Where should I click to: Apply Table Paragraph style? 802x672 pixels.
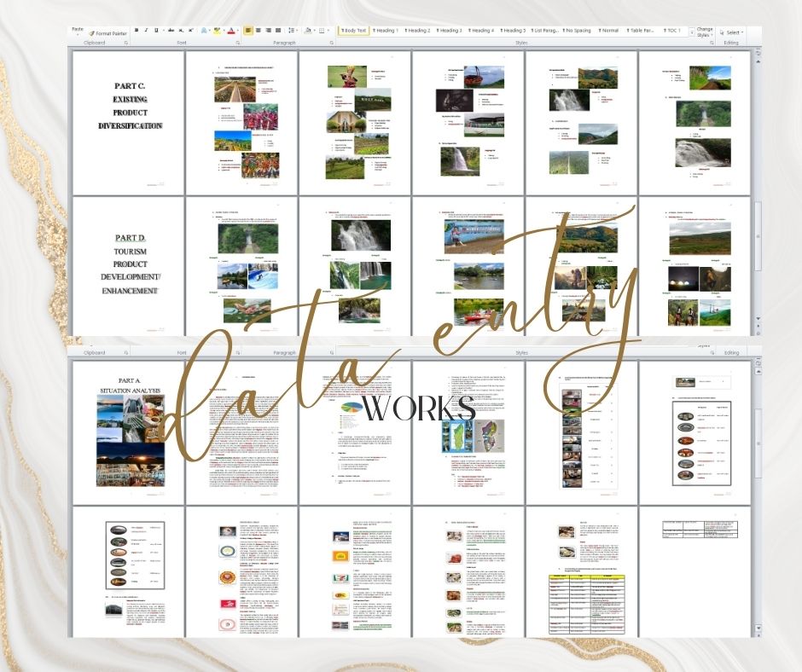641,31
